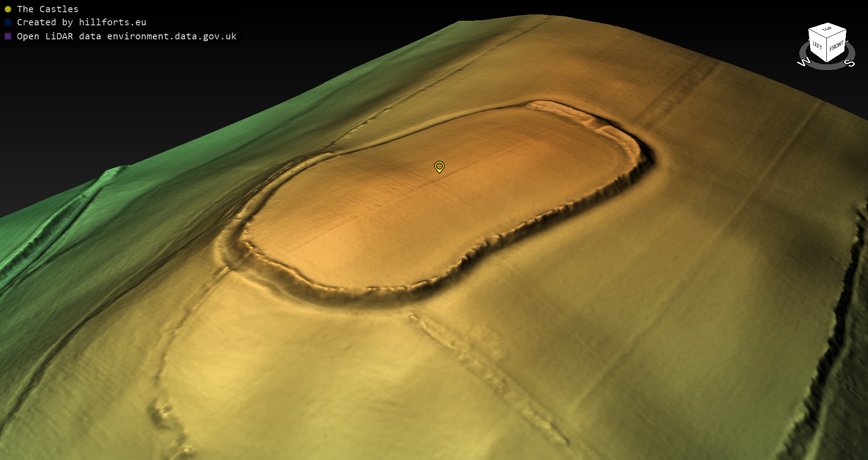This screenshot has height=460, width=868.
Task: Click the yellow location pin on the hillfort
Action: click(x=439, y=166)
